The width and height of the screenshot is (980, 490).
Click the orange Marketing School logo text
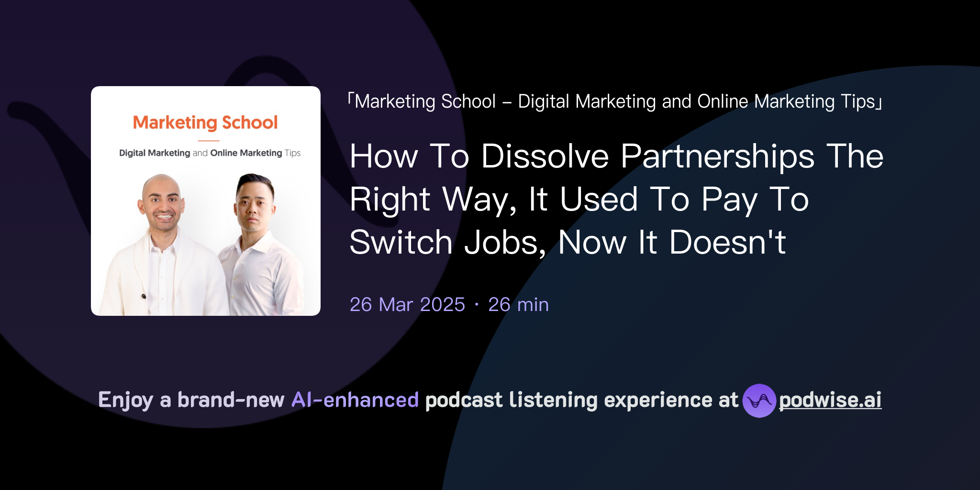coord(206,123)
